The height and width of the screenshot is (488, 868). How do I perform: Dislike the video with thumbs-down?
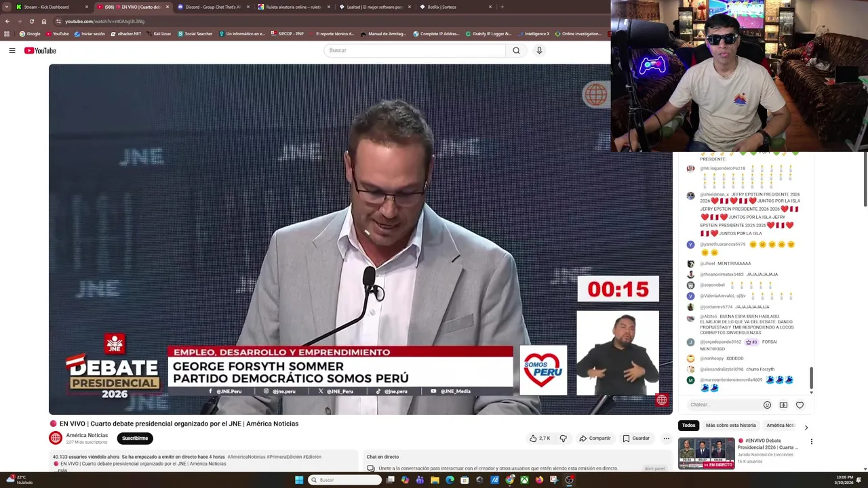click(563, 439)
